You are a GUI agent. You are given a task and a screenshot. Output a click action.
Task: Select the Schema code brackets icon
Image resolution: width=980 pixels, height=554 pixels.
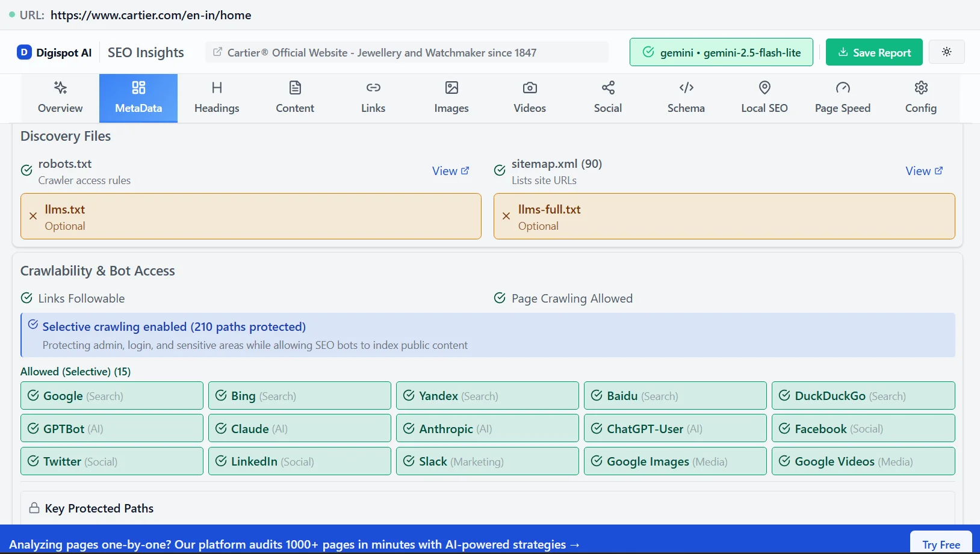(x=686, y=88)
